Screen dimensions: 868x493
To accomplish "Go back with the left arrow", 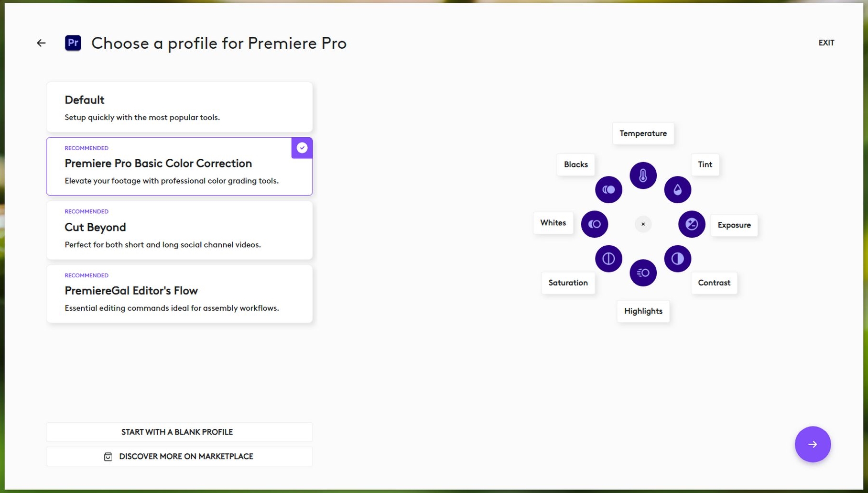I will coord(41,43).
